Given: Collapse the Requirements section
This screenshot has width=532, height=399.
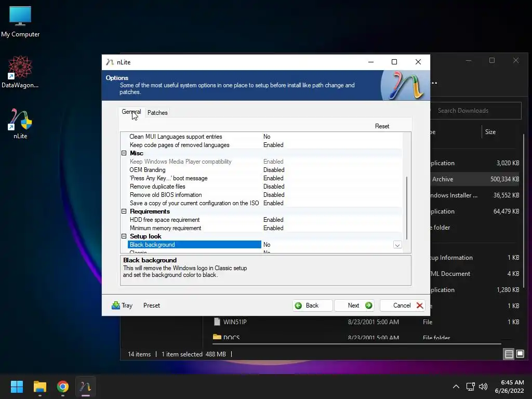Looking at the screenshot, I should coord(124,211).
